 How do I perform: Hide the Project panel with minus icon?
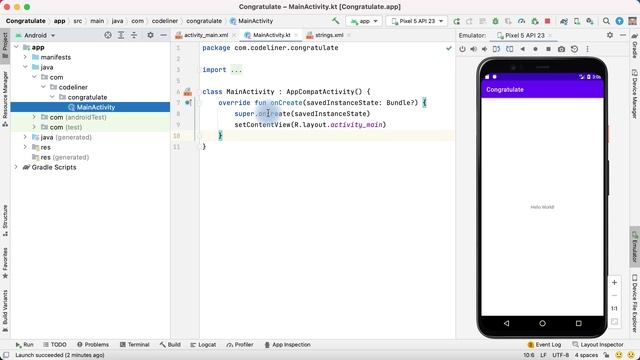163,35
